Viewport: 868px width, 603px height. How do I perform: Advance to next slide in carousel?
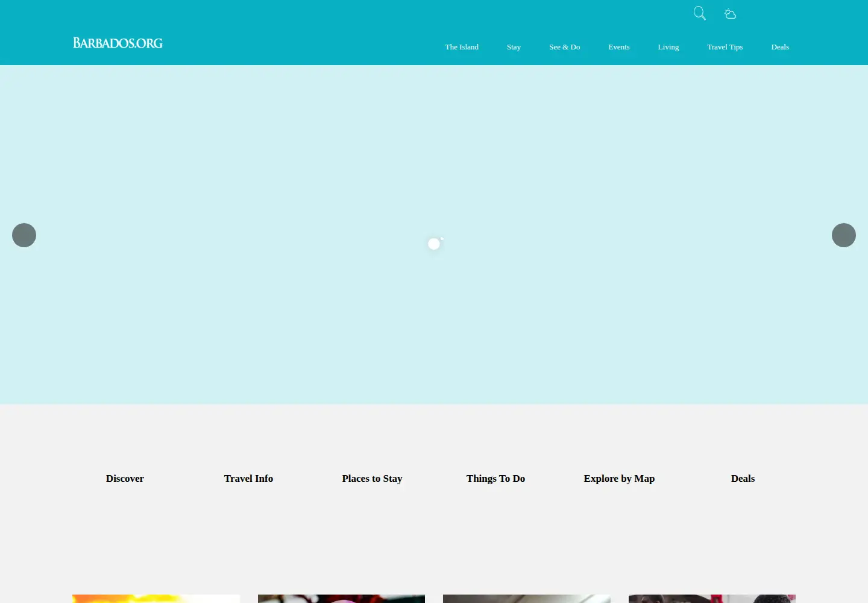(x=844, y=235)
